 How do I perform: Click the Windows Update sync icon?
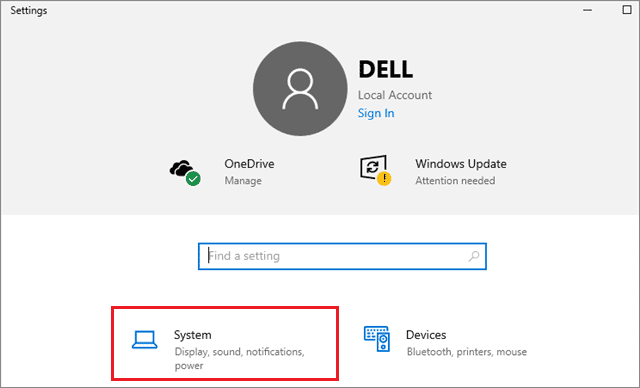point(376,170)
